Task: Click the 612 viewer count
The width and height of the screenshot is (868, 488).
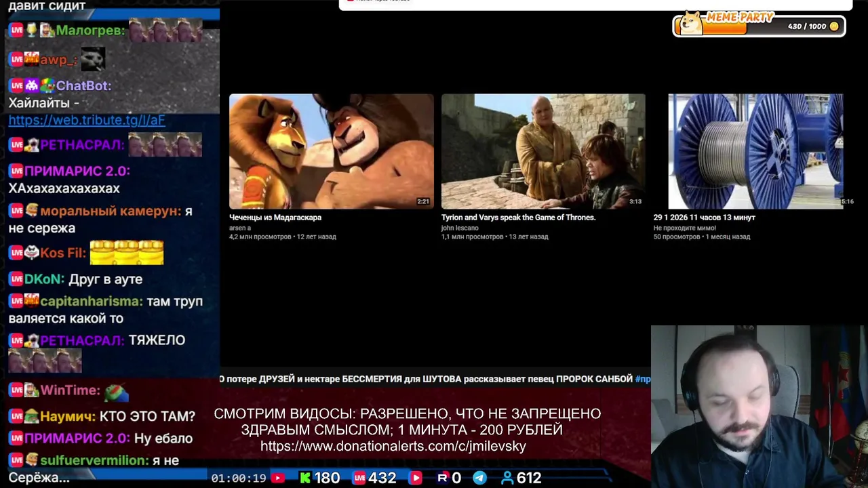Action: [x=529, y=478]
